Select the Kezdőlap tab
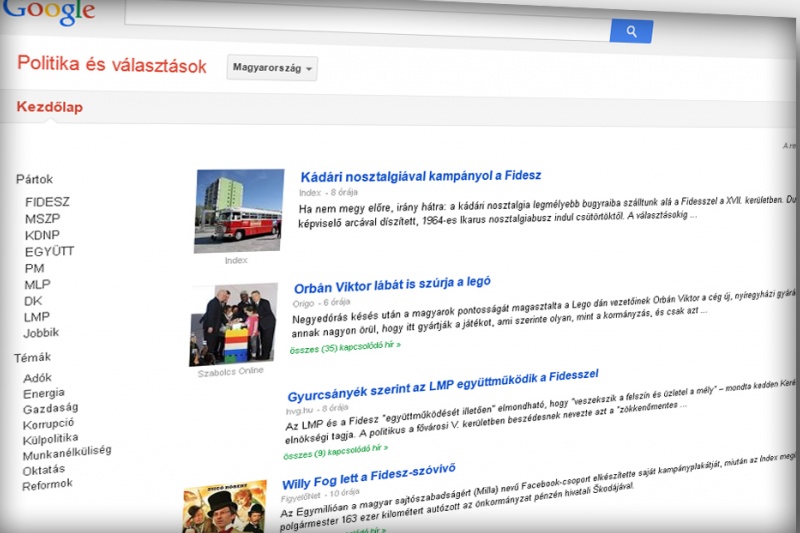 pyautogui.click(x=49, y=107)
